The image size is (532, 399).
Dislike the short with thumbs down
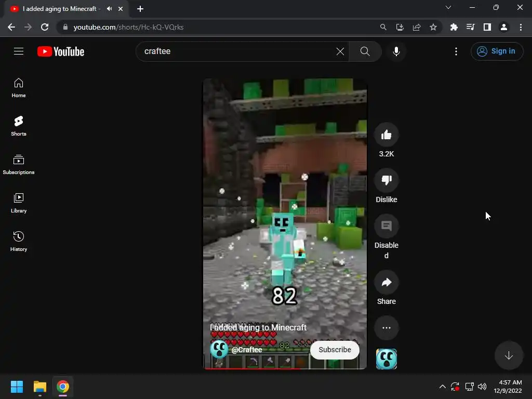click(386, 180)
